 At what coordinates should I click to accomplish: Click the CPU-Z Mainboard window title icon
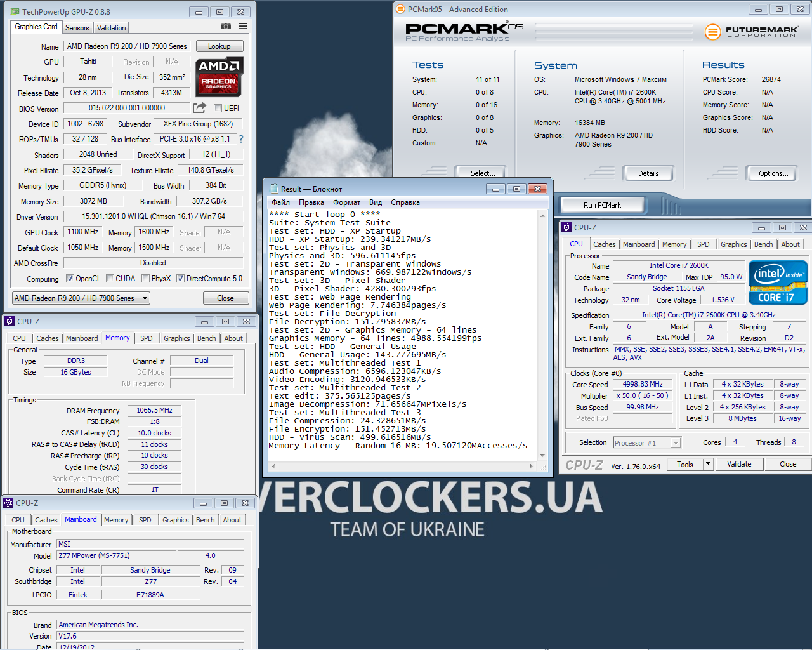(x=8, y=503)
